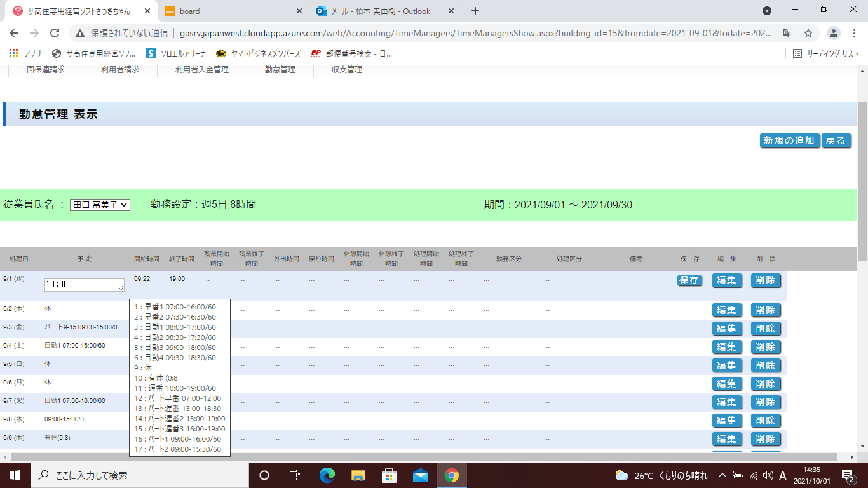The width and height of the screenshot is (868, 488).
Task: Open the Google Translate icon in address bar
Action: click(x=787, y=33)
